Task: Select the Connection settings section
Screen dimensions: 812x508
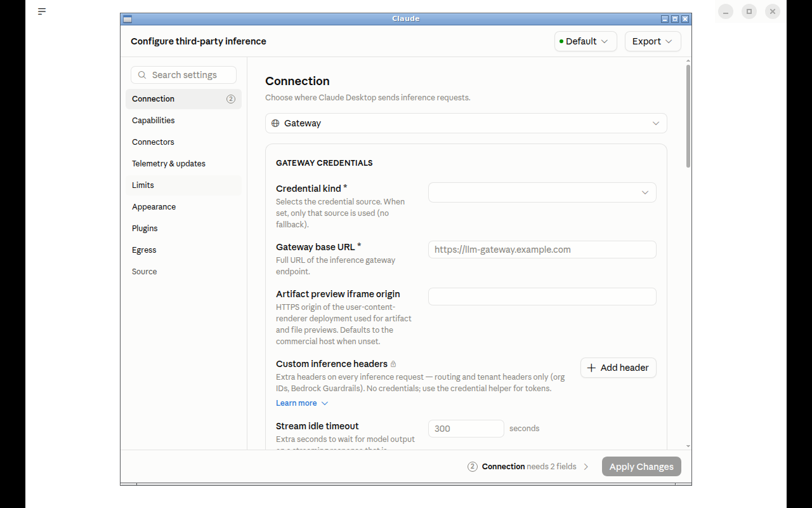Action: (183, 99)
